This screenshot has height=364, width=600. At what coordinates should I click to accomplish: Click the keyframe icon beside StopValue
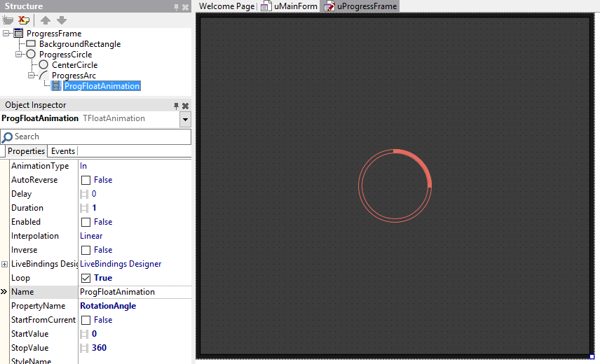[85, 348]
